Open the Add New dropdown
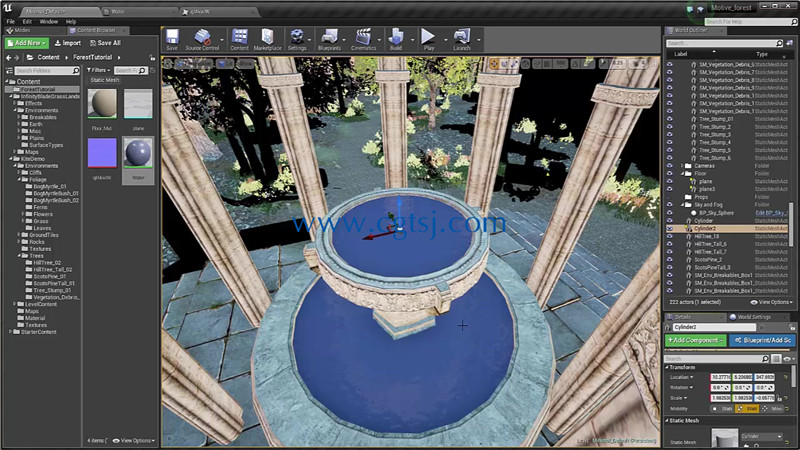This screenshot has width=800, height=450. coord(27,43)
